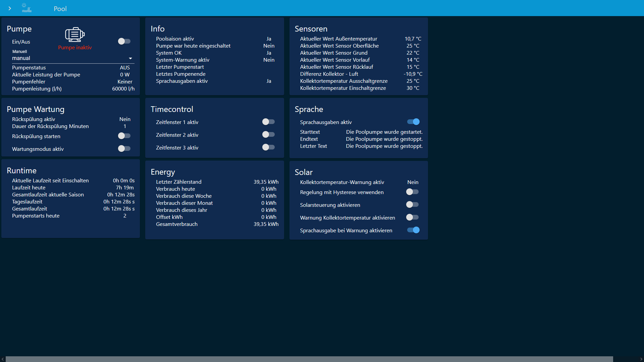Turn on Wartungsmodus aktiv

(x=124, y=148)
